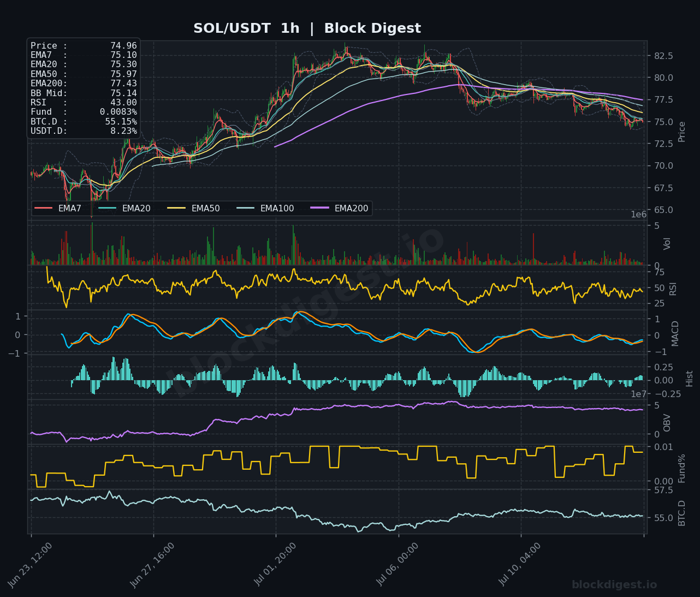
Task: Click the BB Mid 75.14 stats row
Action: point(84,93)
